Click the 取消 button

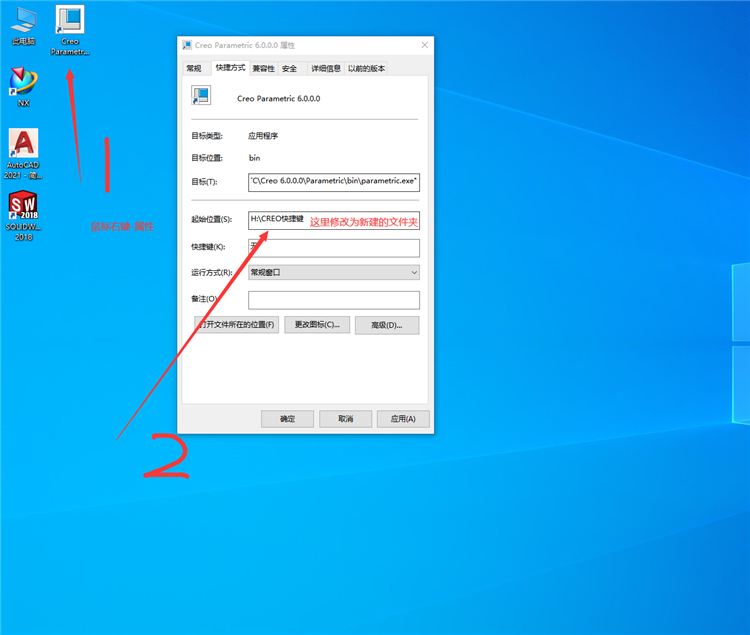point(345,419)
